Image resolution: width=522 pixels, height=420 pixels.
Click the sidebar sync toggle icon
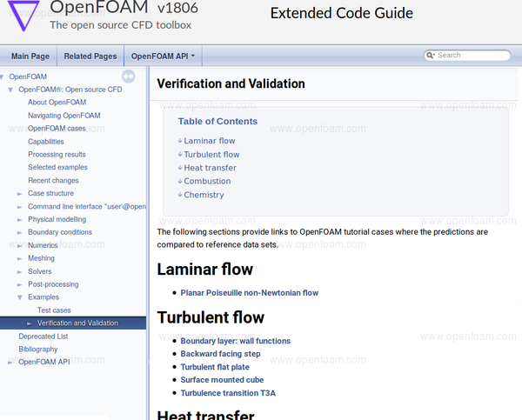pyautogui.click(x=128, y=77)
